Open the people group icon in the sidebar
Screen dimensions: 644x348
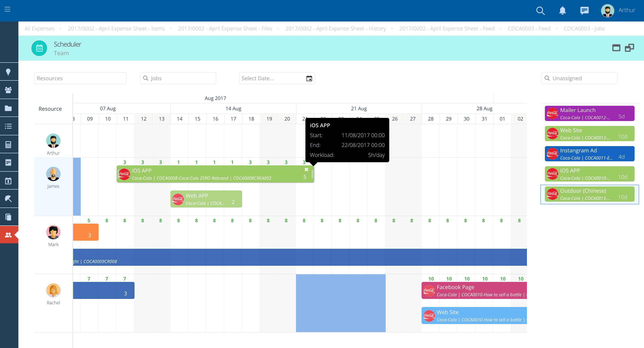pos(8,90)
